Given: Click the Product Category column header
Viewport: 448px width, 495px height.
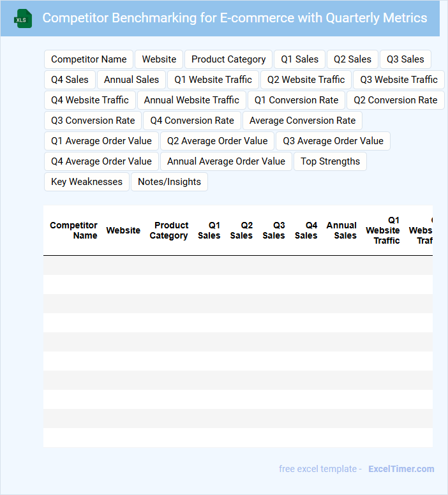Looking at the screenshot, I should tap(169, 230).
